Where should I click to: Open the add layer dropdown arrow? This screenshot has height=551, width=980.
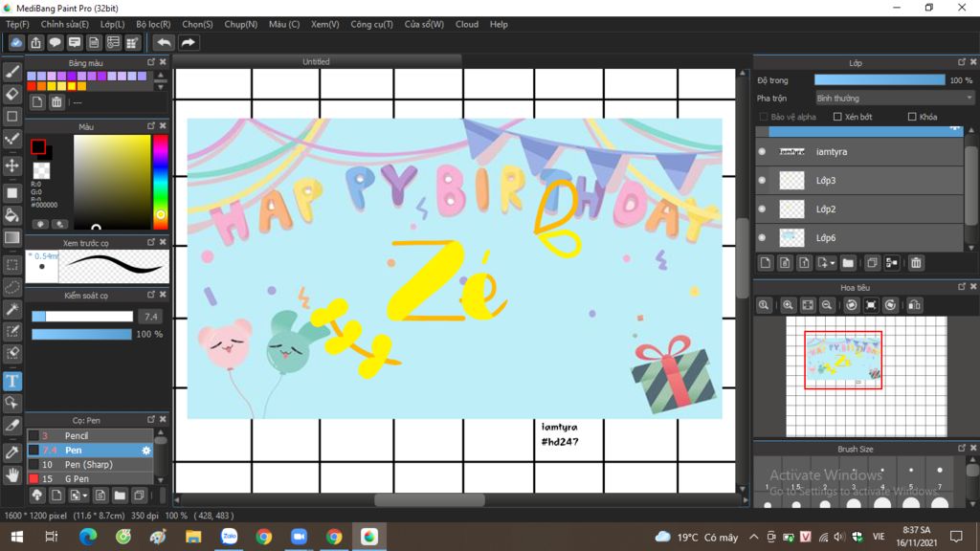click(833, 264)
